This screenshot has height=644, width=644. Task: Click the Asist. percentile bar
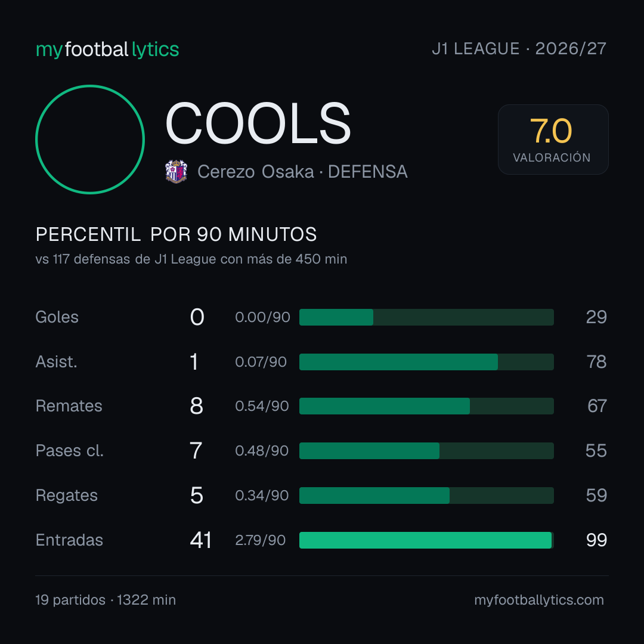pyautogui.click(x=426, y=362)
